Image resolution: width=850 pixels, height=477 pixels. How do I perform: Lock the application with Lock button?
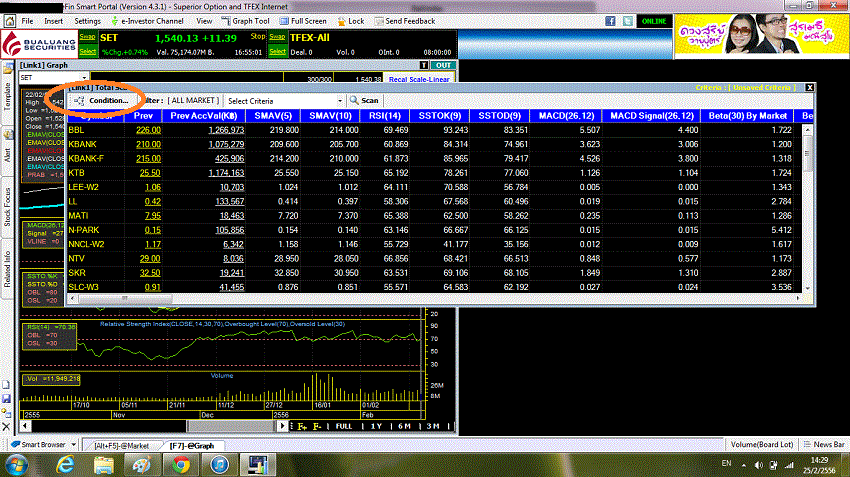(351, 21)
